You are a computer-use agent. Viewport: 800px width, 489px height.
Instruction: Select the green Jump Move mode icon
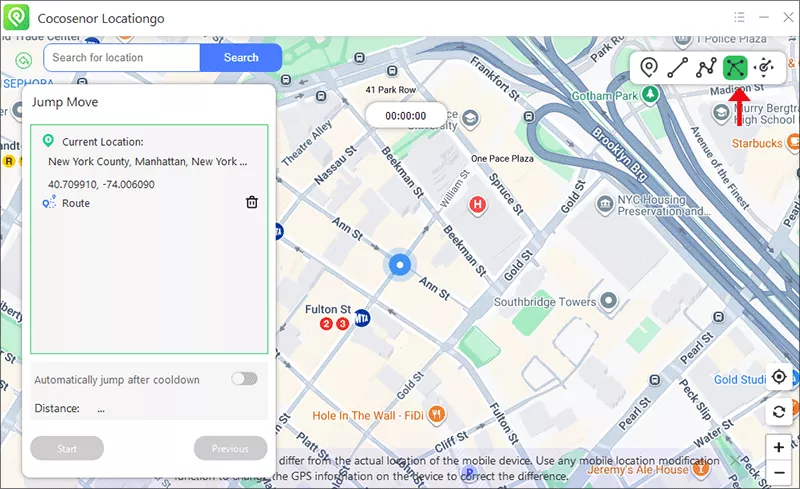(x=736, y=68)
